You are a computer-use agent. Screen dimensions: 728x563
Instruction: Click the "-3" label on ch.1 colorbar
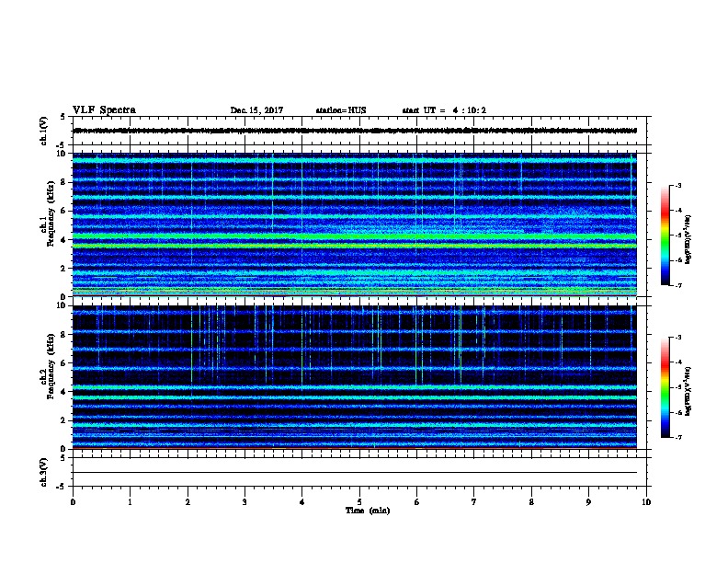pos(677,185)
